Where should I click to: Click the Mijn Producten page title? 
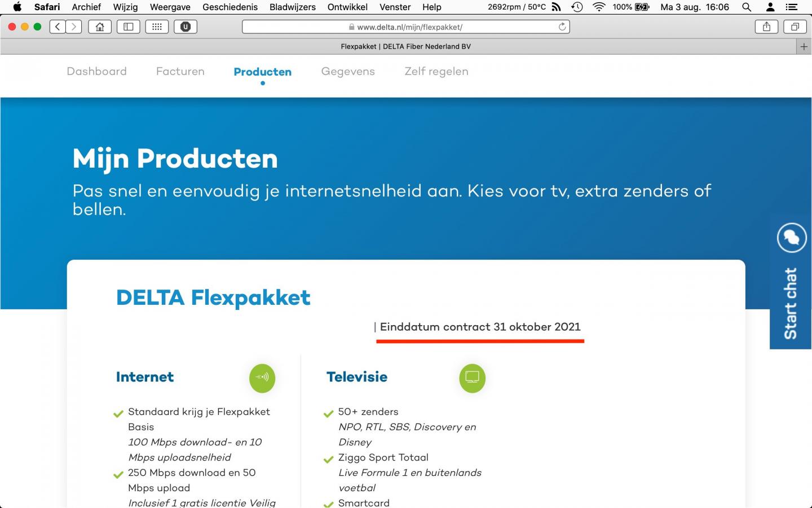[175, 159]
